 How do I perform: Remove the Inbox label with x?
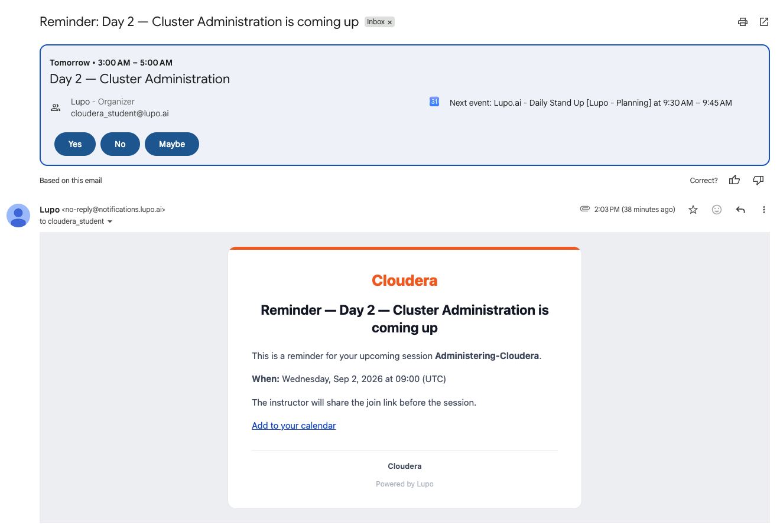390,22
